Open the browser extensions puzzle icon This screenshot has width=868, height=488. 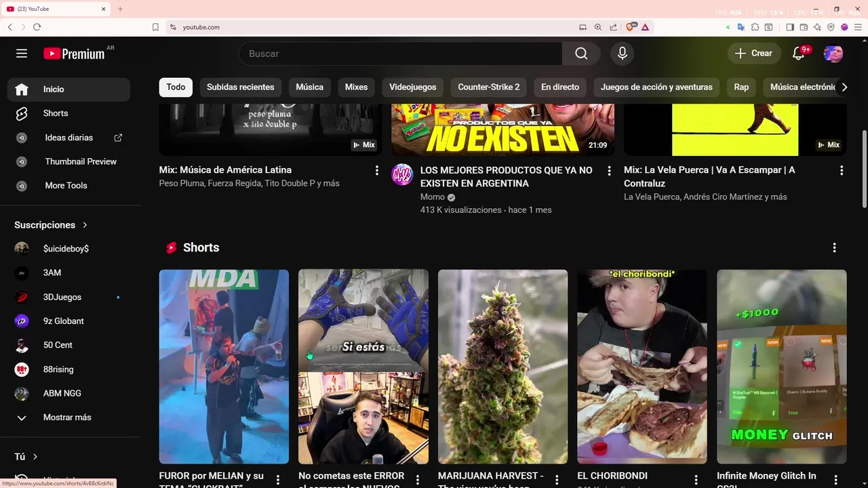click(x=755, y=27)
